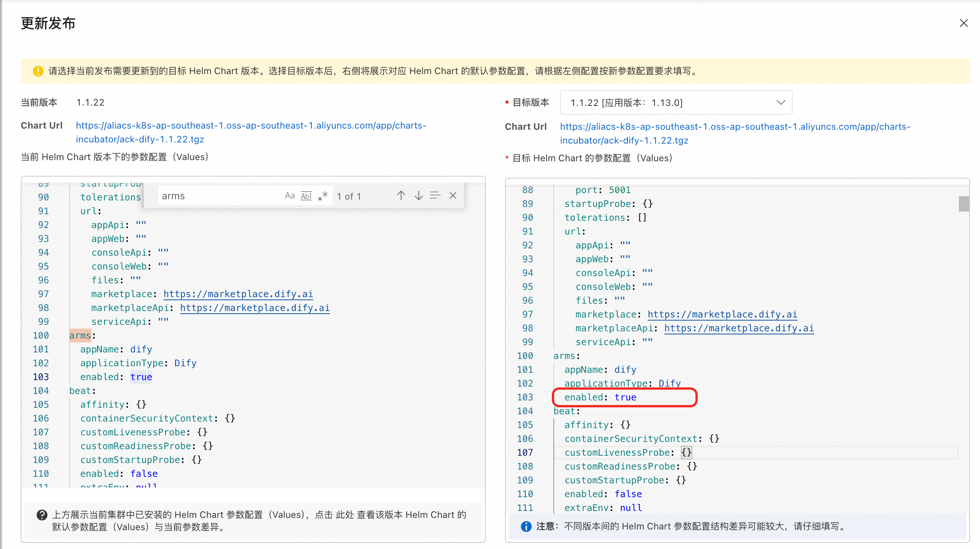Viewport: 980px width, 549px height.
Task: Click 'consoleWeb' on left line 95
Action: coord(119,266)
